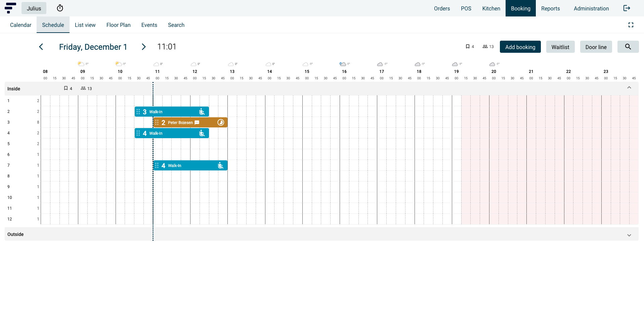644x322 pixels.
Task: Select the table 4 walk-in booking bar
Action: 175,133
